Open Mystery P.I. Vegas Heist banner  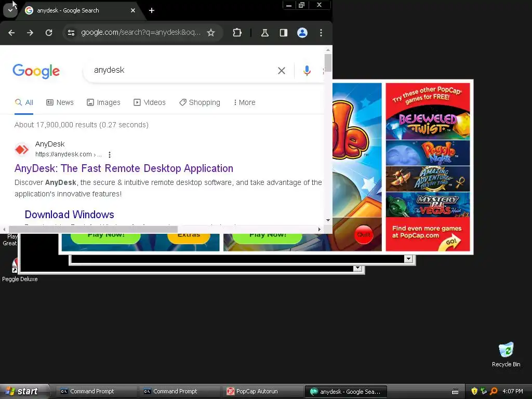[x=428, y=205]
